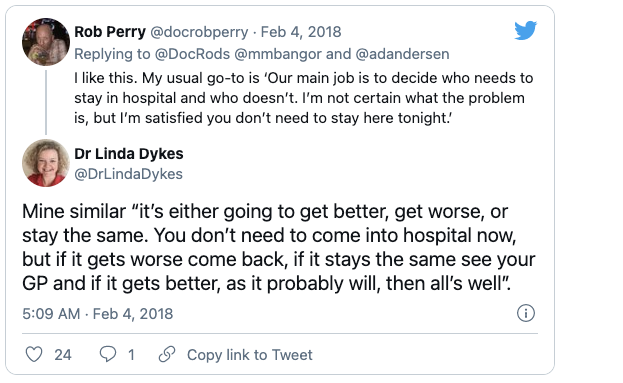The image size is (623, 383).
Task: Visit the @DocRods mention
Action: 192,54
